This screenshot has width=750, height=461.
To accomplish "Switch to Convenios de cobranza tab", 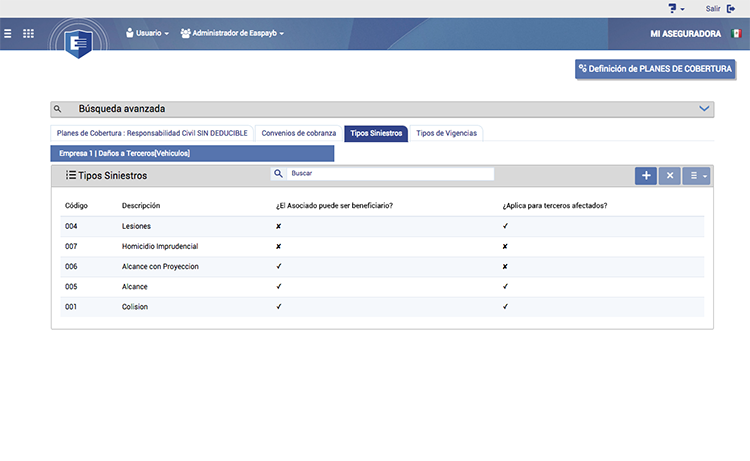I will click(297, 132).
